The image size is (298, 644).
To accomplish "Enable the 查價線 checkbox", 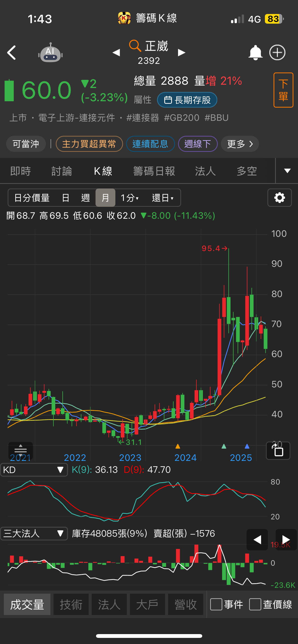I will pyautogui.click(x=255, y=604).
